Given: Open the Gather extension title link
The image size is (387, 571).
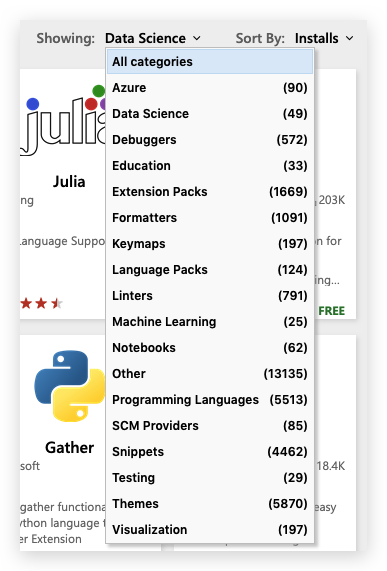Looking at the screenshot, I should pyautogui.click(x=70, y=448).
